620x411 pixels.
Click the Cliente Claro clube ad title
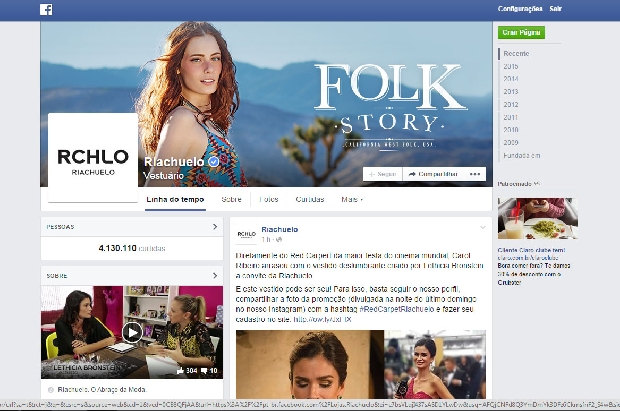coord(531,250)
